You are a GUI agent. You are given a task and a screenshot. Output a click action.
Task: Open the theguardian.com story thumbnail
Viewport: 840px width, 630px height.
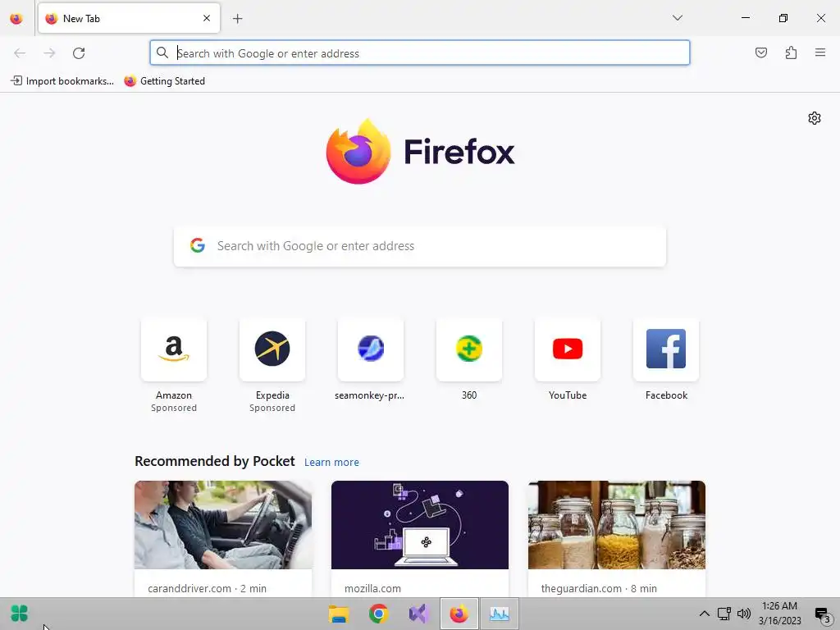(x=617, y=525)
